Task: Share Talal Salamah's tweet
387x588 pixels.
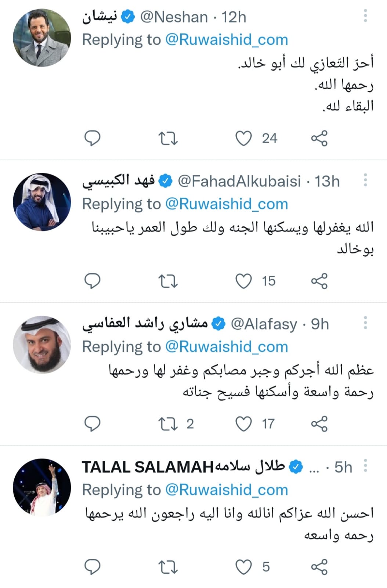Action: pyautogui.click(x=319, y=567)
